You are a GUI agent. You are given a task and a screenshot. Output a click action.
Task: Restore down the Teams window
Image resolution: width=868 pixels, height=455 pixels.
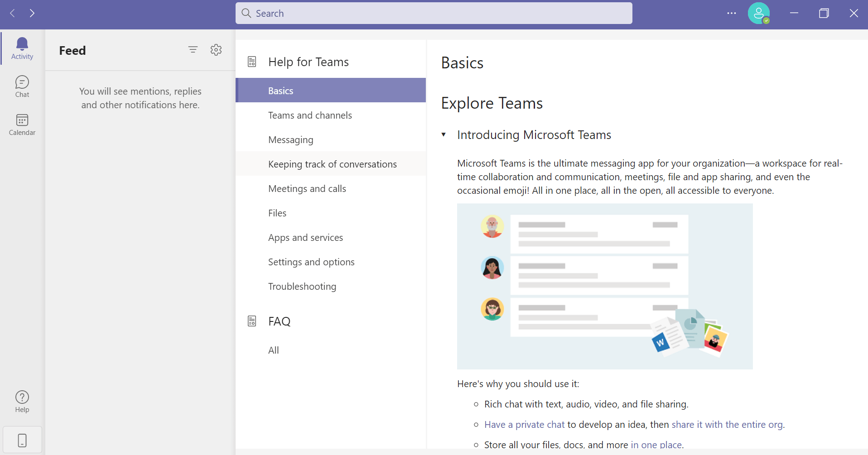(x=824, y=13)
